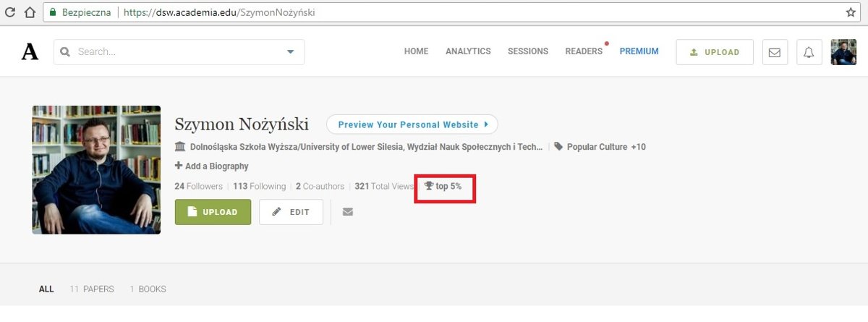Image resolution: width=868 pixels, height=322 pixels.
Task: Open the Readers navigation item
Action: pyautogui.click(x=584, y=51)
